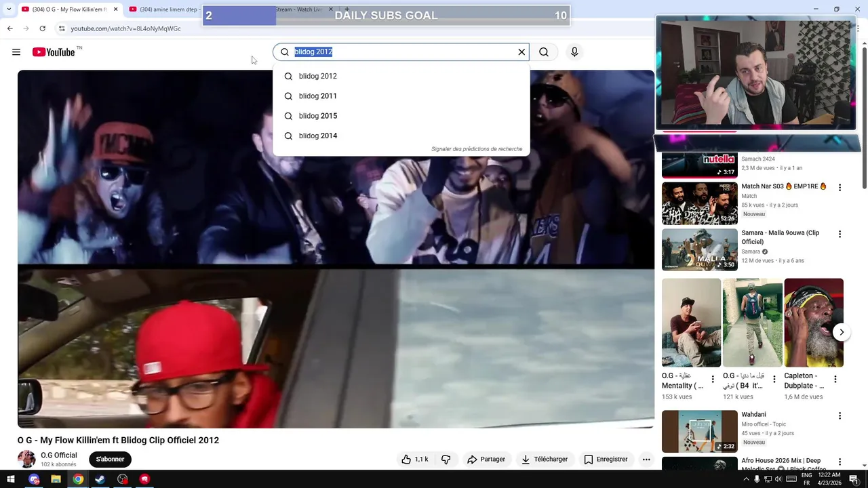Subscribe with the S'abonner button
The width and height of the screenshot is (868, 488).
[110, 460]
